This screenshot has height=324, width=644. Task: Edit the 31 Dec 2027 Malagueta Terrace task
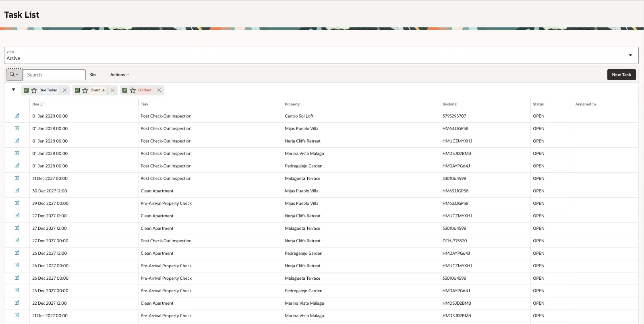(17, 178)
